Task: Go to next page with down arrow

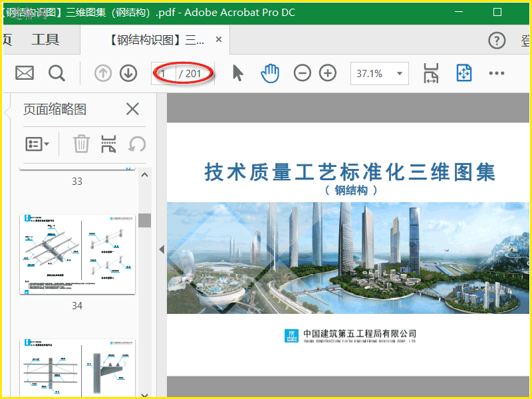Action: point(128,73)
